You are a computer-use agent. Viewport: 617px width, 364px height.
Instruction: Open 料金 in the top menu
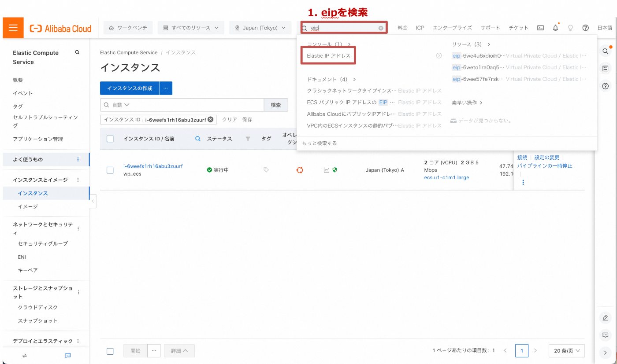402,28
